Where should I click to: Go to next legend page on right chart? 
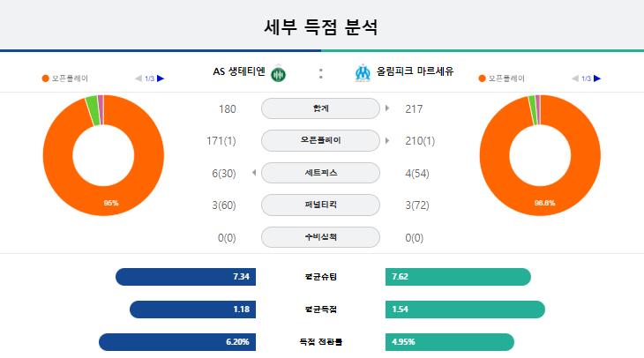[x=597, y=78]
